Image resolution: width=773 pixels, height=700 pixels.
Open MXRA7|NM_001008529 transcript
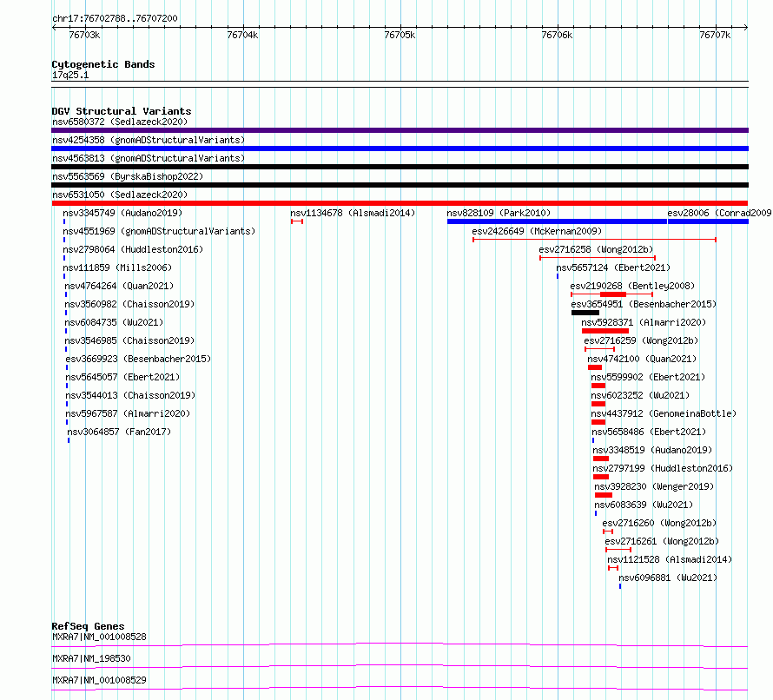pyautogui.click(x=99, y=680)
